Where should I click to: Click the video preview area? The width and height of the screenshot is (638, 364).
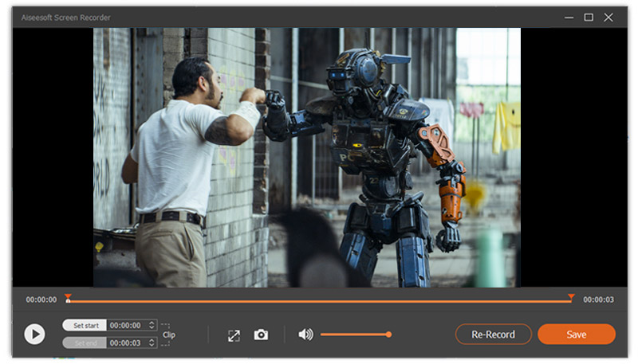point(306,157)
